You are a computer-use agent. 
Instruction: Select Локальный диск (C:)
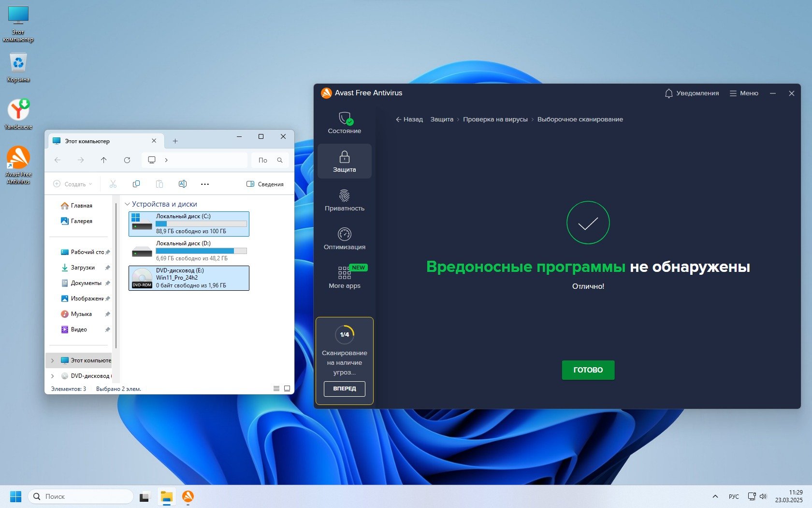click(x=189, y=224)
